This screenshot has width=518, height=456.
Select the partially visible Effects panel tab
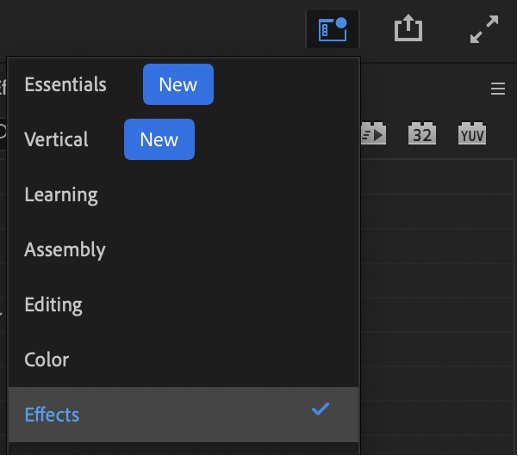click(3, 87)
